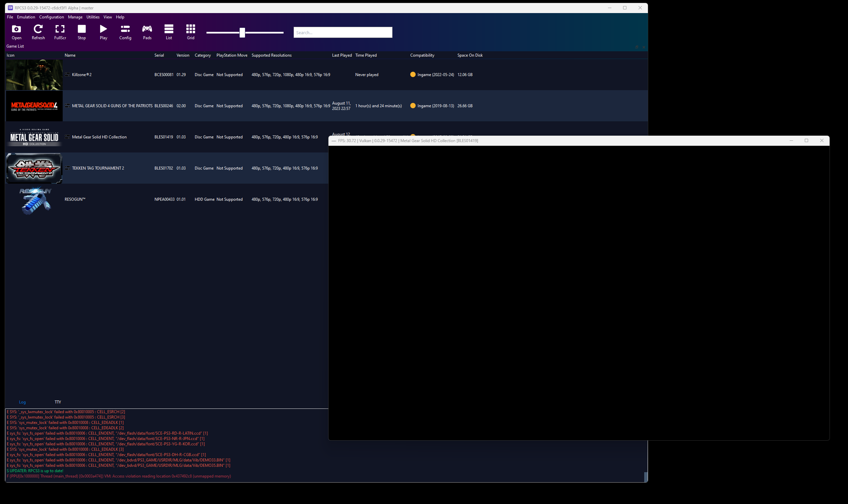The height and width of the screenshot is (504, 848).
Task: Click the RESOGUN™ game name
Action: (75, 199)
